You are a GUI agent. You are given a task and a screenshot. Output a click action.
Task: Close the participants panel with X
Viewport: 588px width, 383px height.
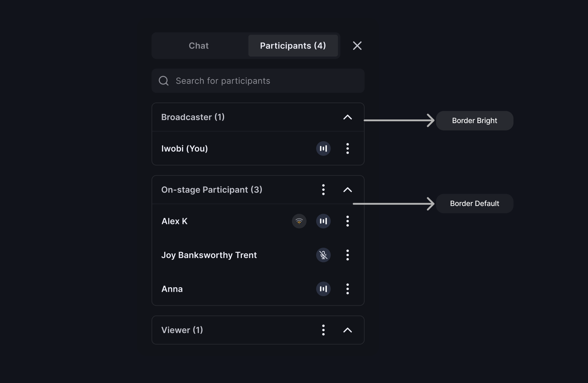pyautogui.click(x=357, y=45)
